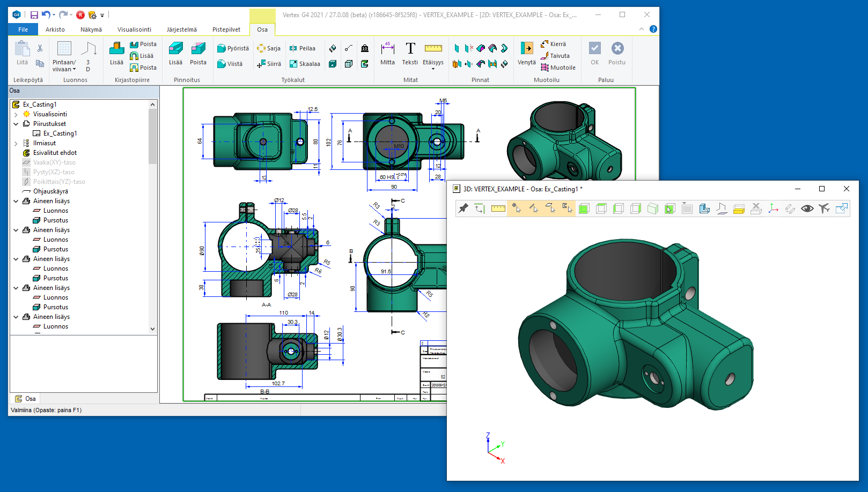The width and height of the screenshot is (868, 492).
Task: Collapse the Piirustukset tree node
Action: coord(16,124)
